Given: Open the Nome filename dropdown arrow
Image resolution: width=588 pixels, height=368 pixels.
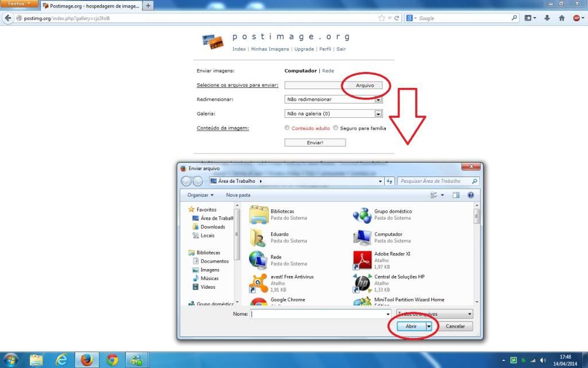Looking at the screenshot, I should tap(388, 314).
